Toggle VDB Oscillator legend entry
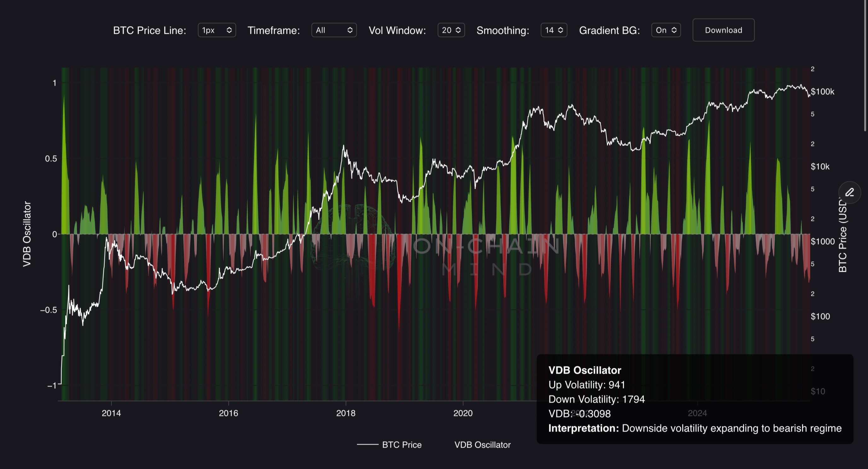Image resolution: width=868 pixels, height=469 pixels. pyautogui.click(x=482, y=445)
